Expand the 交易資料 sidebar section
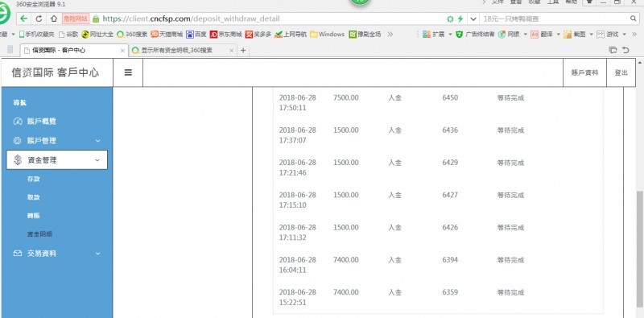 tap(56, 254)
